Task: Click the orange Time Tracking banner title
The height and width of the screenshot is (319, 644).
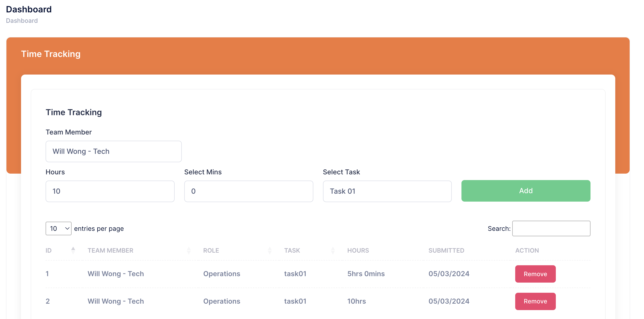Action: click(x=51, y=53)
